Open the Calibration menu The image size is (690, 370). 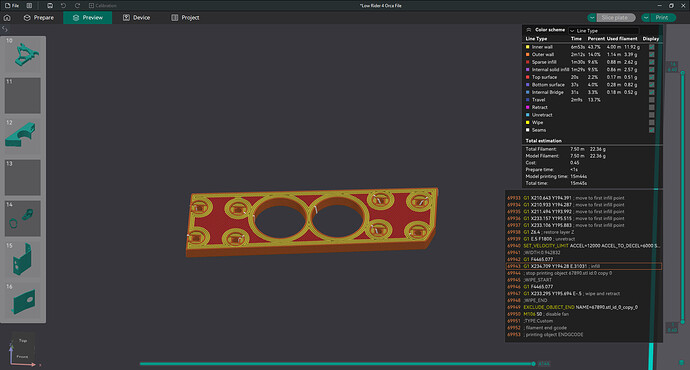click(103, 6)
